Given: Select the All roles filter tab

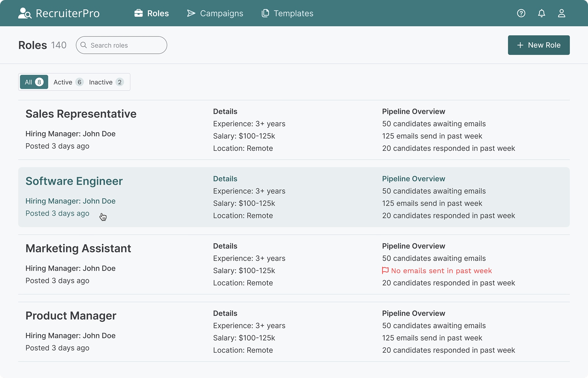Looking at the screenshot, I should (x=34, y=82).
